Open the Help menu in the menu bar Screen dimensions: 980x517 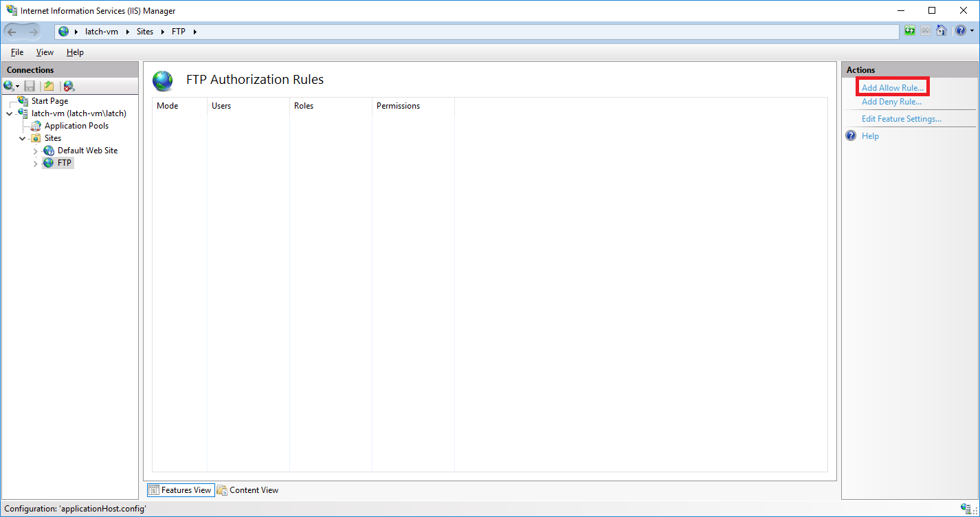click(75, 52)
